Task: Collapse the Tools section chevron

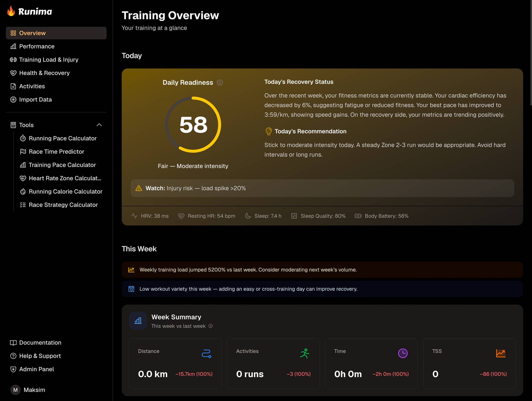Action: (99, 125)
